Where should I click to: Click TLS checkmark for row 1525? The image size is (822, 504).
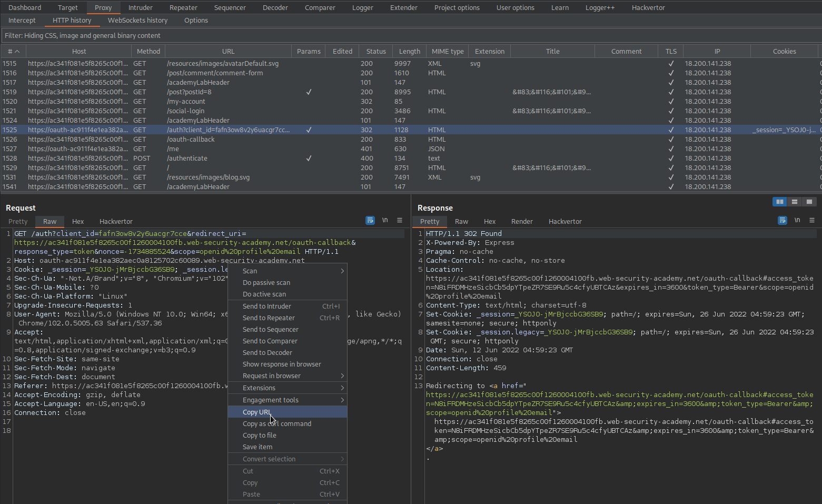(x=671, y=130)
